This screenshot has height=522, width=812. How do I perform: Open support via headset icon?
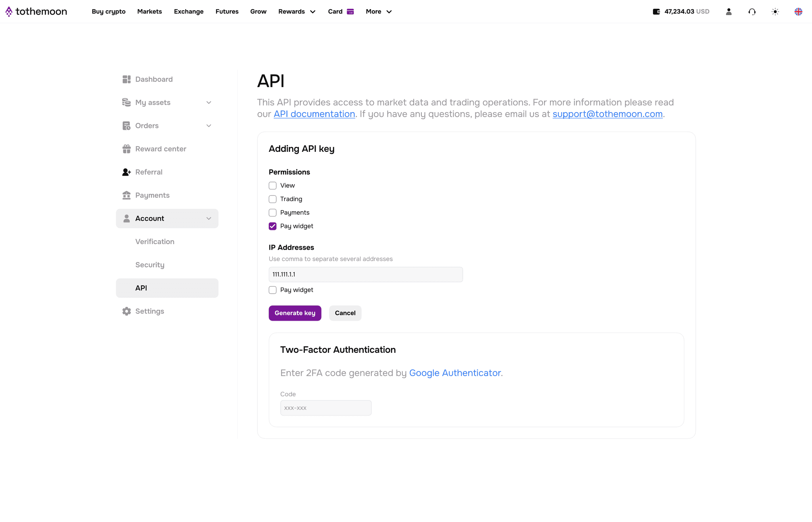pos(752,11)
